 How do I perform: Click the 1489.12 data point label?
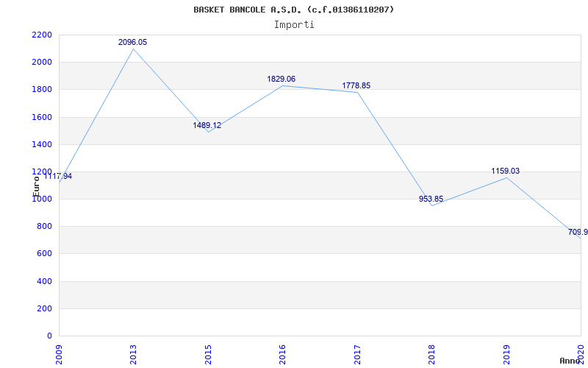point(207,125)
